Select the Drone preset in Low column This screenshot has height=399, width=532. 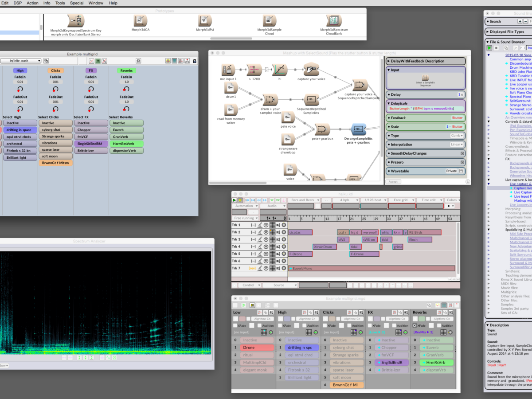(257, 348)
